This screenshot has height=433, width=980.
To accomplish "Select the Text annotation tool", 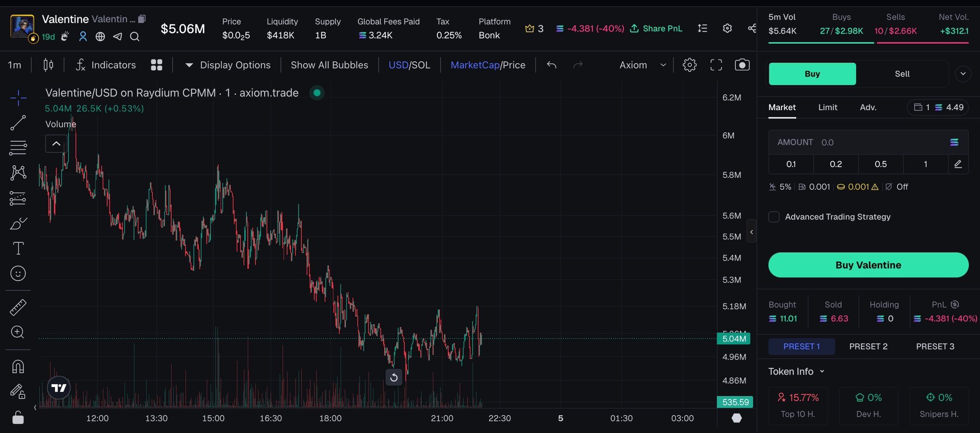I will pos(18,248).
